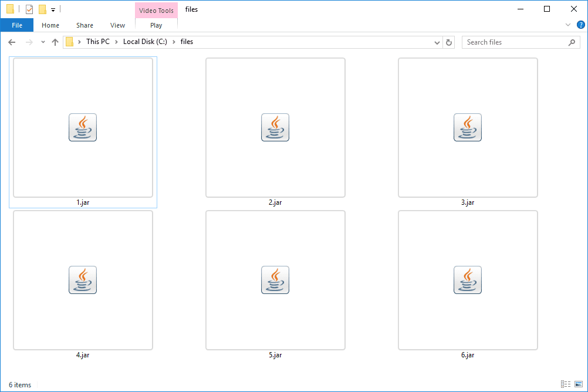Open the recent locations dropdown arrow
This screenshot has width=588, height=392.
pos(43,42)
